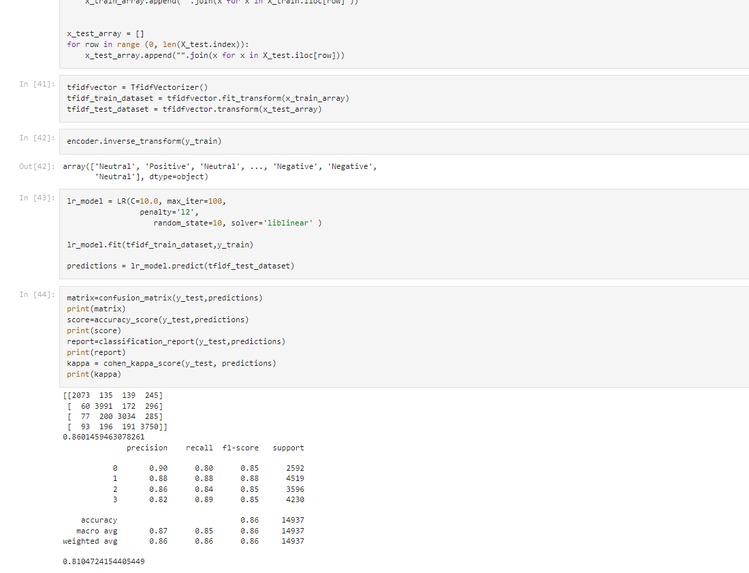The image size is (749, 573).
Task: Click the 'weighted avg' row label
Action: (x=90, y=541)
